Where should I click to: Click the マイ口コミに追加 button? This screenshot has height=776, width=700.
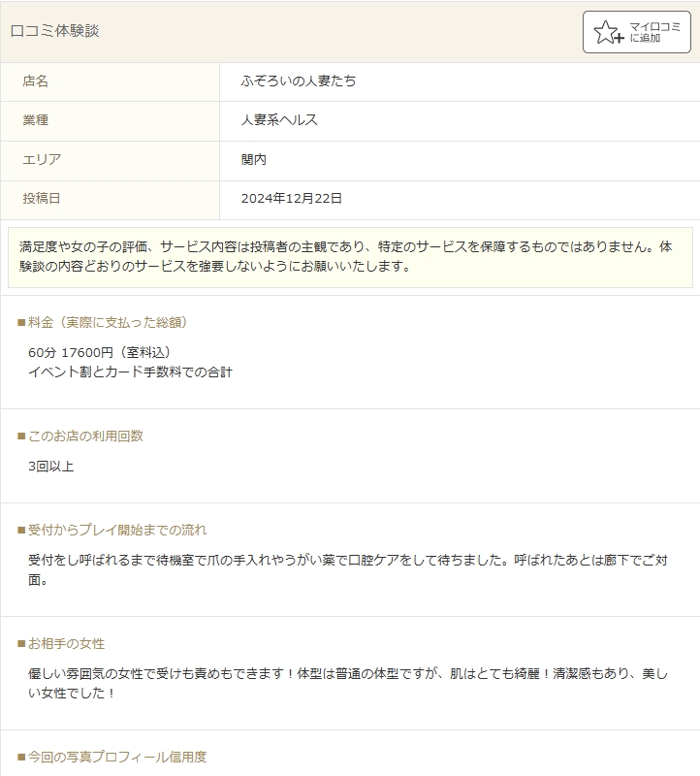637,32
